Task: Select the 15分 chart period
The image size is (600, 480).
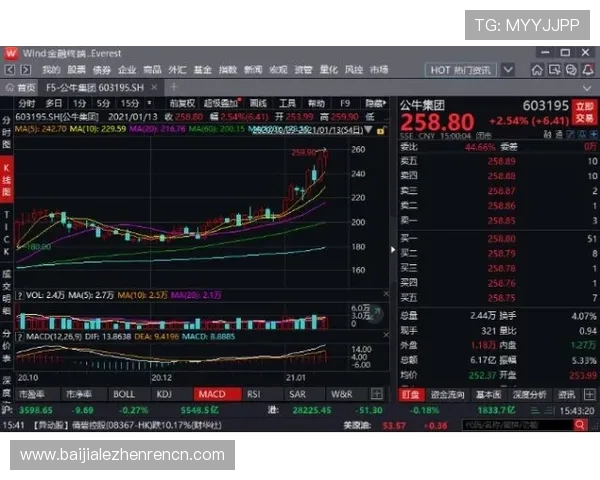Action: 130,103
